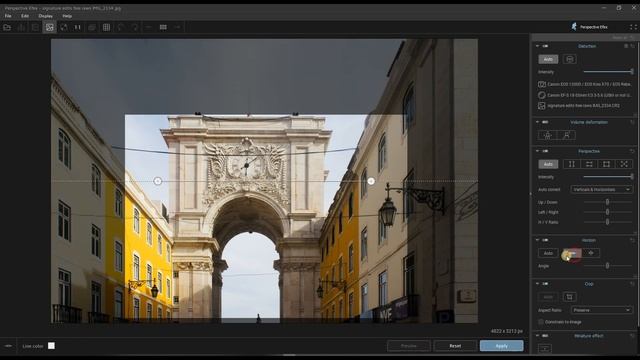Screen dimensions: 640x360
Task: Click right handle of horizon line on image
Action: coord(371,181)
